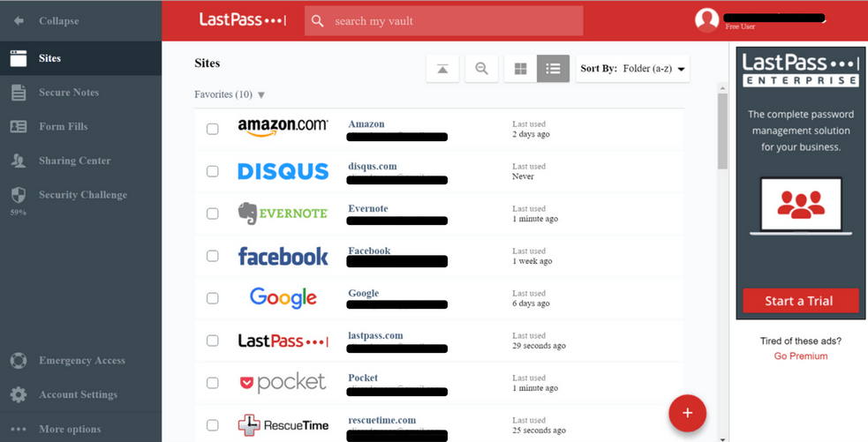Click the vertical scrollbar thumb
This screenshot has height=442, width=868.
click(x=722, y=131)
